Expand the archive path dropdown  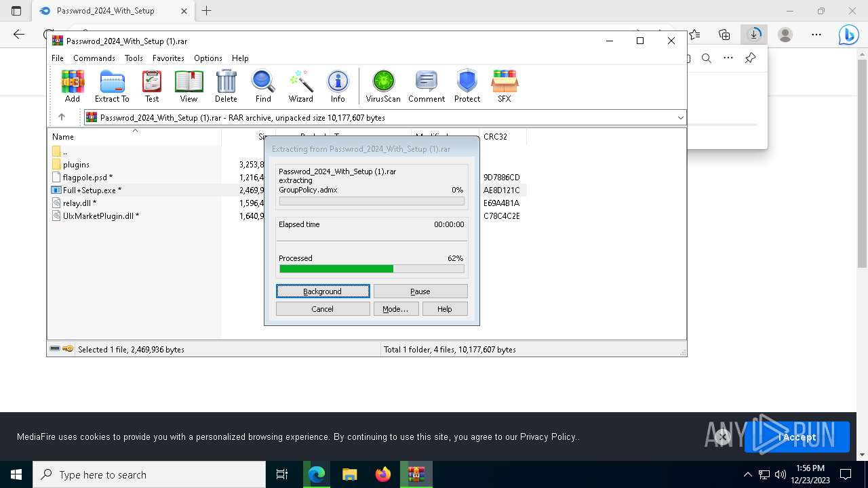[x=680, y=118]
